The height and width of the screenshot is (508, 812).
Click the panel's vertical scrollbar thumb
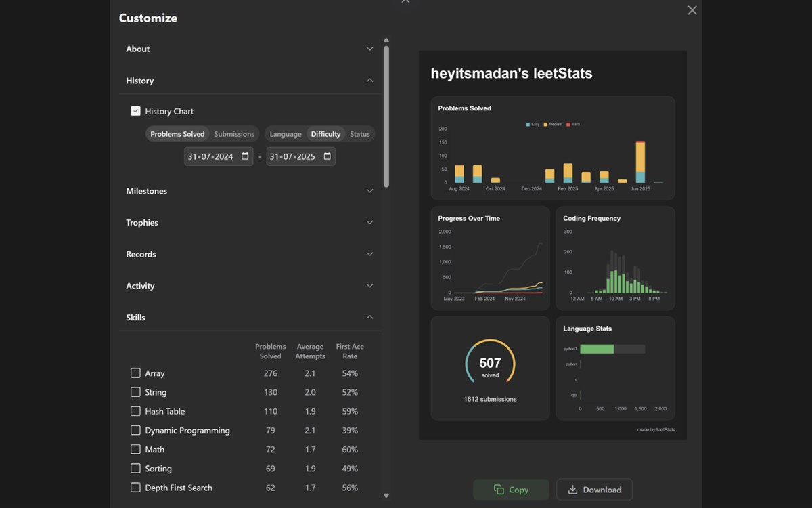pos(386,117)
